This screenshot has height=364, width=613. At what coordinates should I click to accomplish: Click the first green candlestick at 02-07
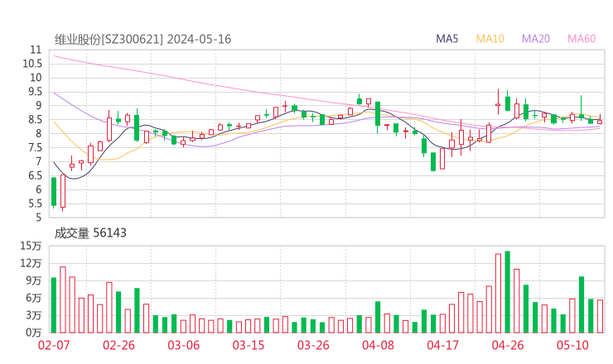click(x=54, y=191)
